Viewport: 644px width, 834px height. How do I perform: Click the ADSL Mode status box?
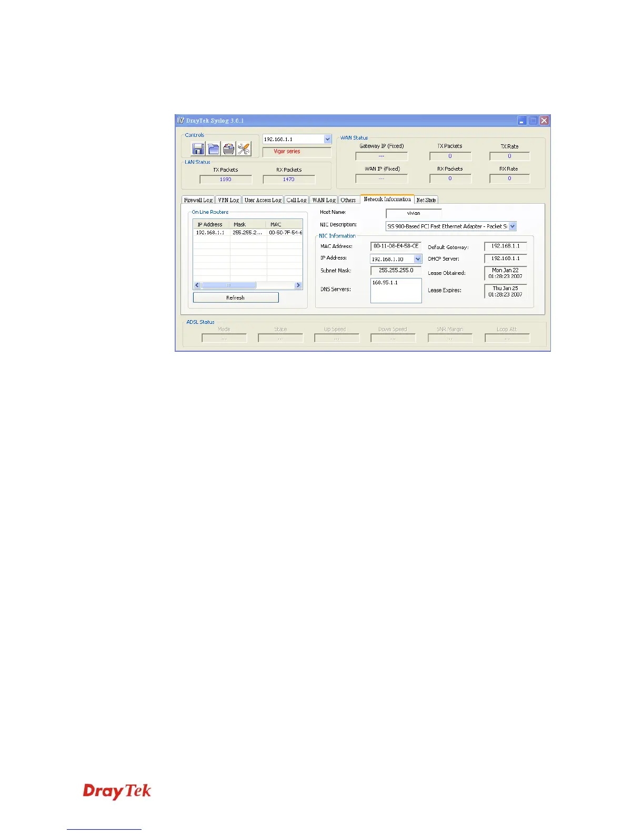click(224, 338)
